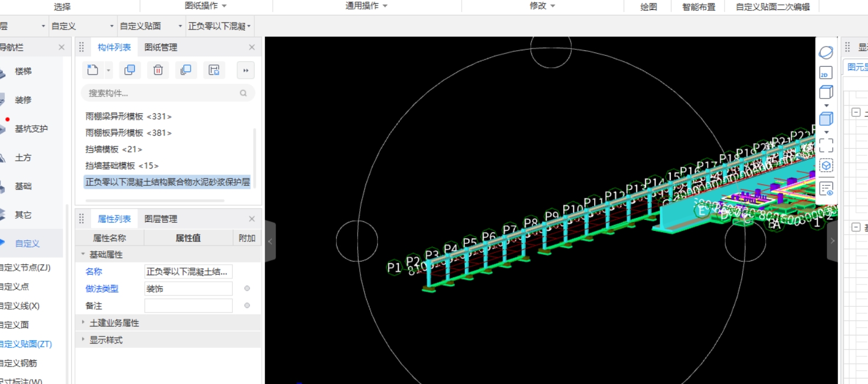Open the 土方 navigation category

click(23, 158)
